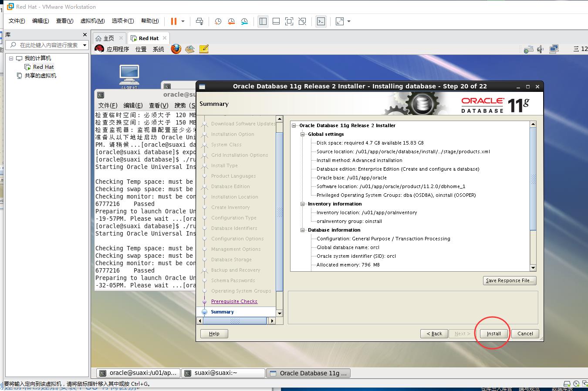Open the library search dropdown arrow
Viewport: 588px width, 391px height.
coord(85,45)
